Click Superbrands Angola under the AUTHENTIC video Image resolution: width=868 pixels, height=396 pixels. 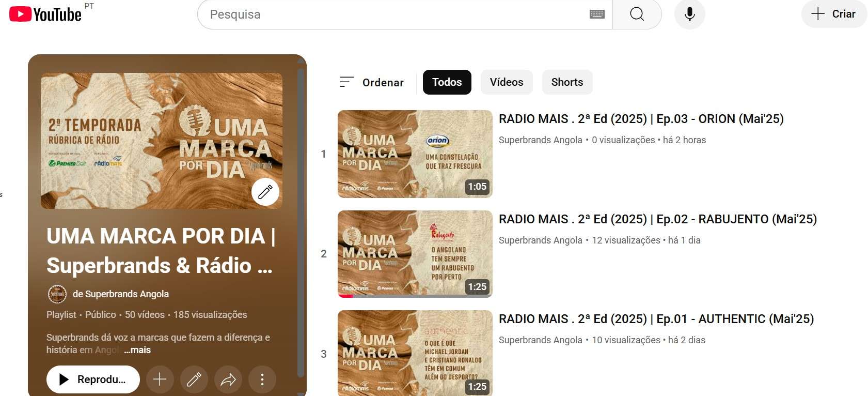click(541, 340)
